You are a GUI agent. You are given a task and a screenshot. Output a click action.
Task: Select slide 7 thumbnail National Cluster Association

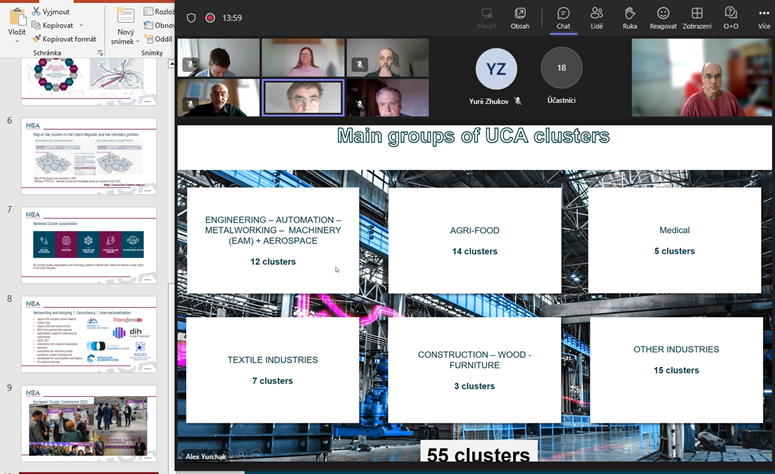tap(88, 245)
